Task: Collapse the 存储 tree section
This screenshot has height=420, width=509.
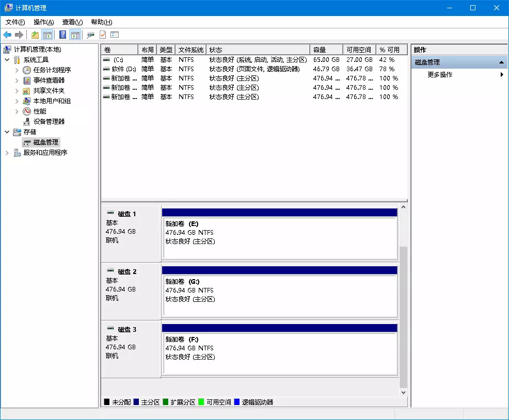Action: pyautogui.click(x=7, y=132)
